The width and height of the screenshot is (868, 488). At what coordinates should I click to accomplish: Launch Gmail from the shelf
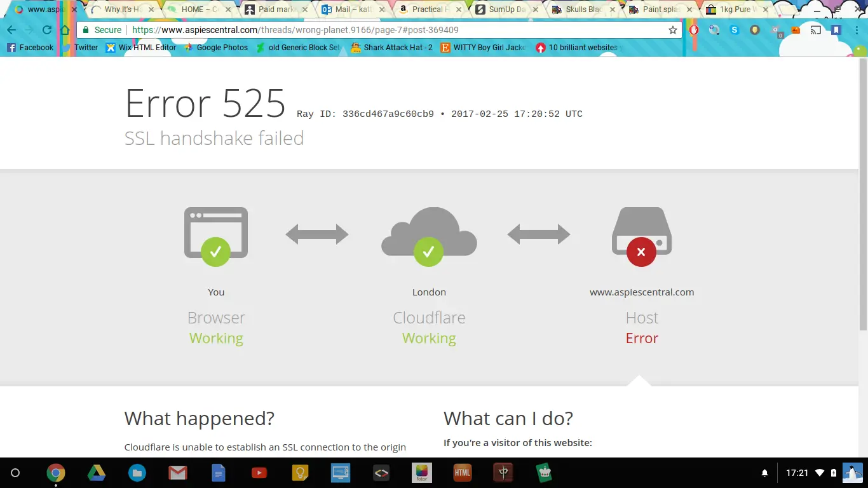point(178,473)
